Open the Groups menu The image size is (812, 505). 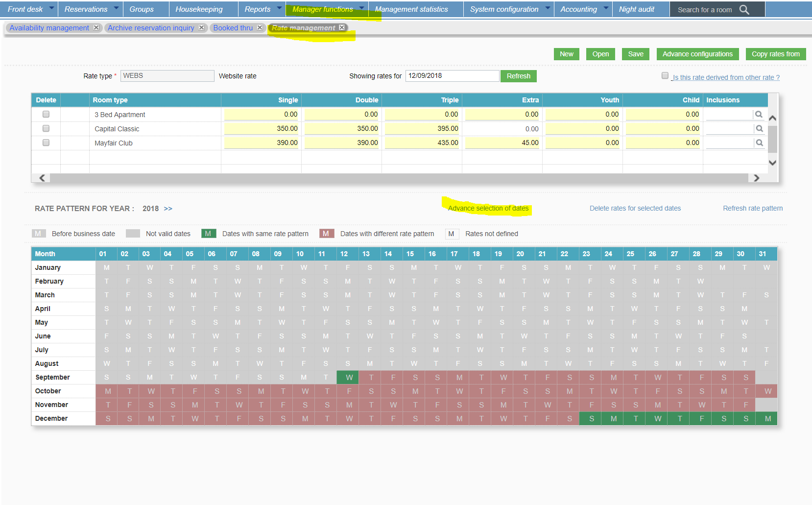(x=142, y=9)
